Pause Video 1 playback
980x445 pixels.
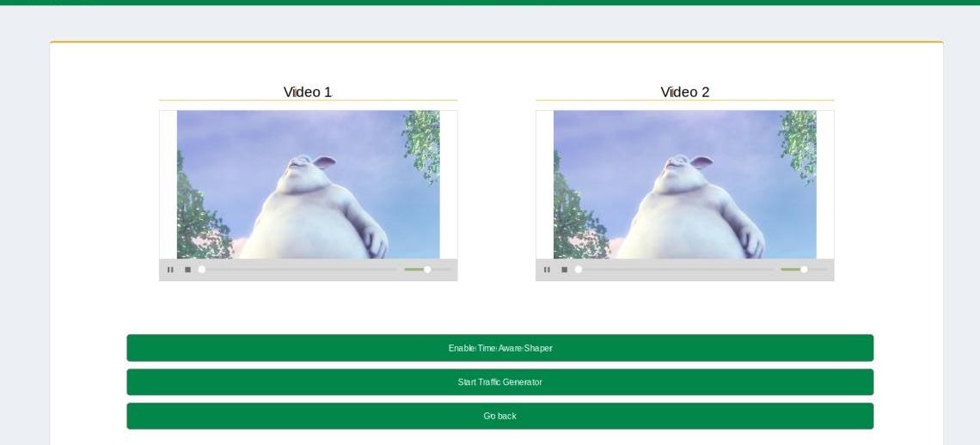pyautogui.click(x=170, y=270)
